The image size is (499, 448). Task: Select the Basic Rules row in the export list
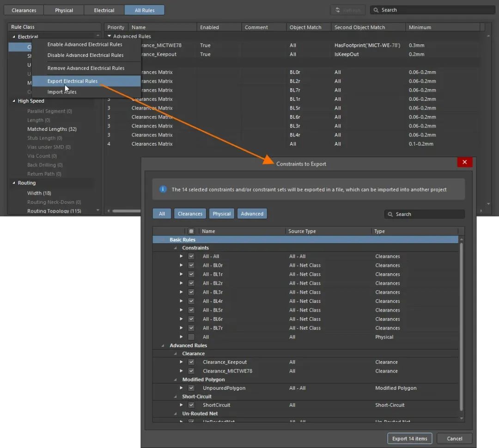coord(305,239)
